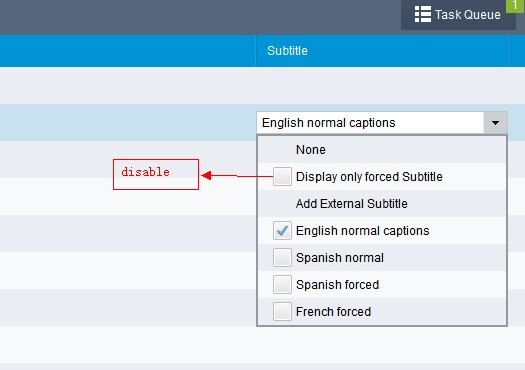Click the French forced label
The height and width of the screenshot is (370, 525).
click(x=333, y=312)
